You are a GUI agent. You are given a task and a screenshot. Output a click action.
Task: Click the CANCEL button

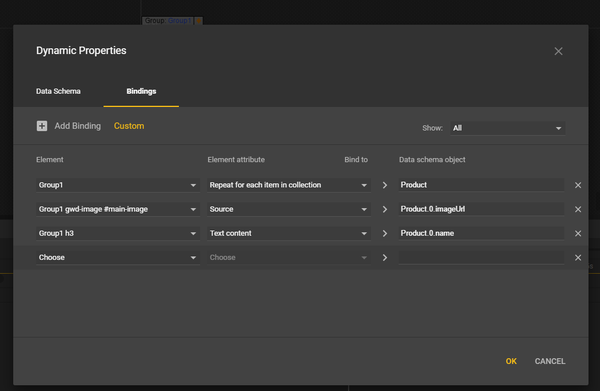click(x=550, y=361)
